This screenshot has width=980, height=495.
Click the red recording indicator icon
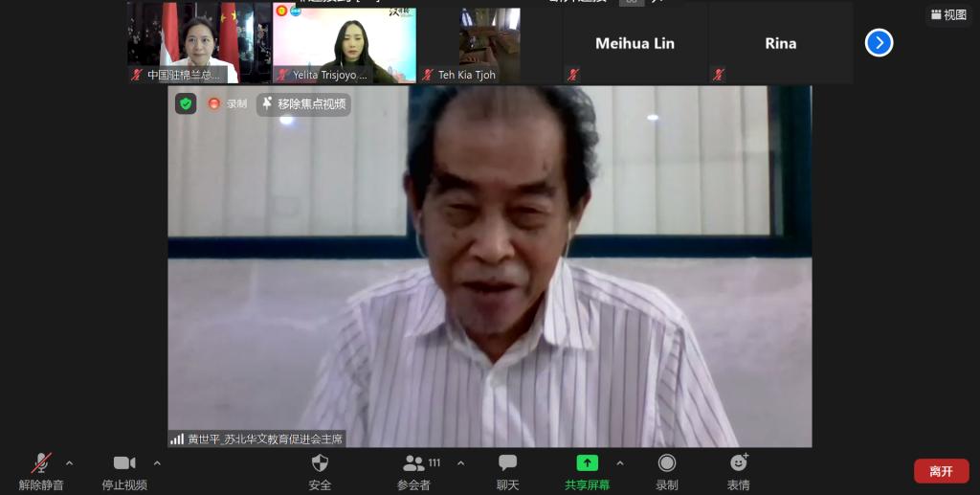214,103
